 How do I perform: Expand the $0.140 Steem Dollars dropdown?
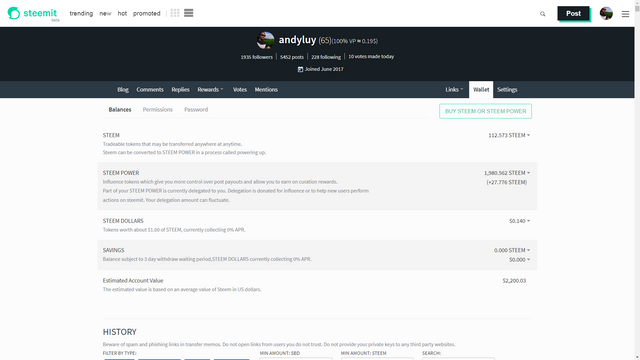coord(520,221)
